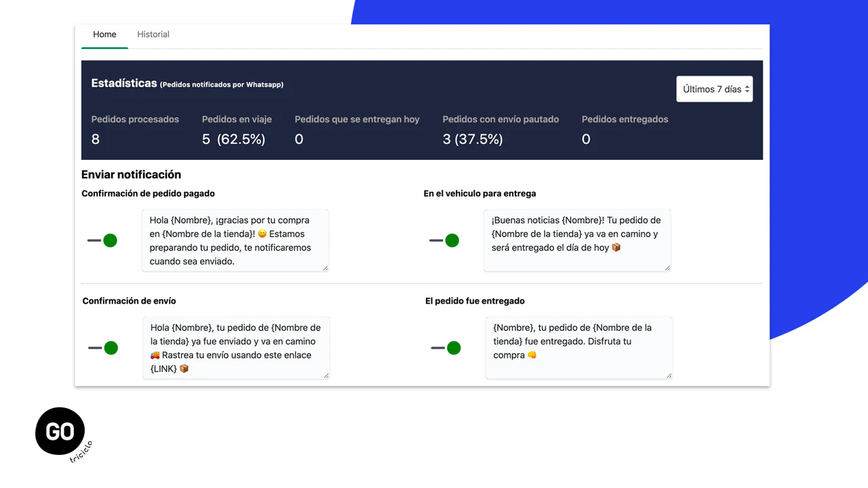Click resize handle of El pedido fue entregado textarea
Viewport: 868px width, 488px height.
click(669, 375)
